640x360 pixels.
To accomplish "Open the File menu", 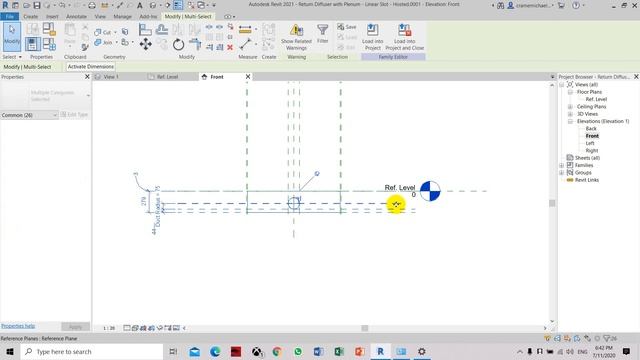I will pyautogui.click(x=9, y=16).
